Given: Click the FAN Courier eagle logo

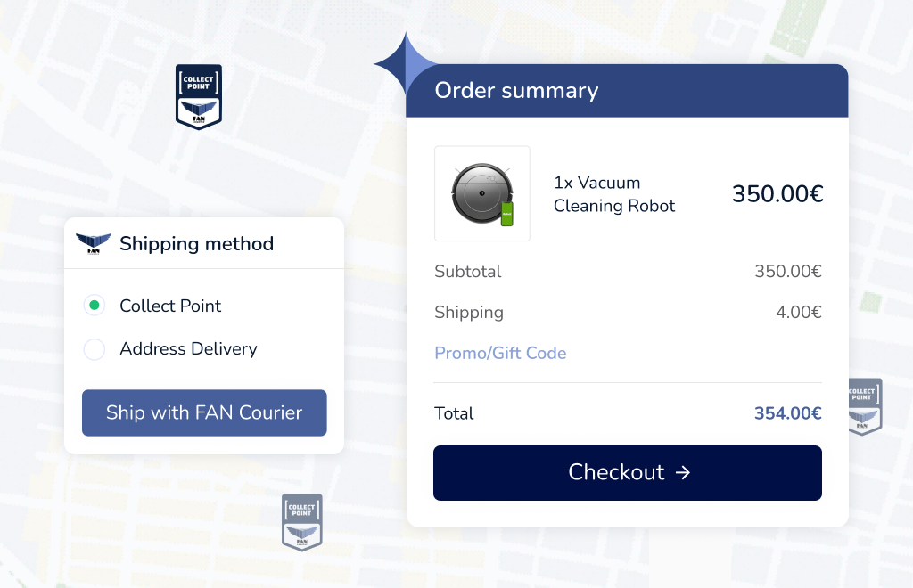Looking at the screenshot, I should (x=95, y=241).
